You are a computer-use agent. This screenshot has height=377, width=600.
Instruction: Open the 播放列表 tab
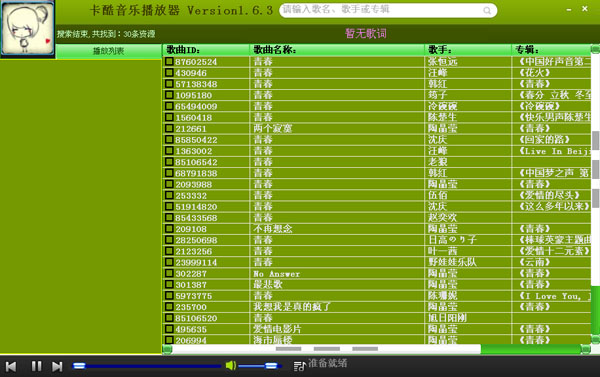pyautogui.click(x=109, y=51)
